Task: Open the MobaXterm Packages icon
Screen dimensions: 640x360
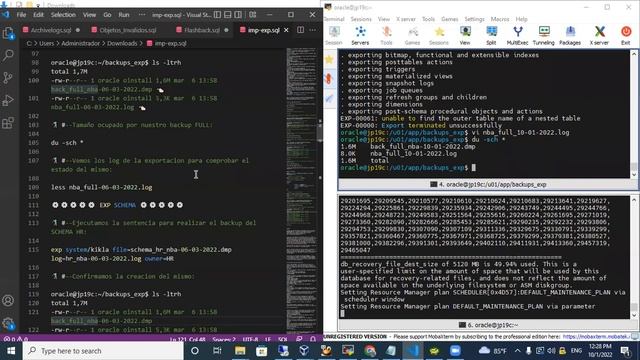Action: click(570, 36)
